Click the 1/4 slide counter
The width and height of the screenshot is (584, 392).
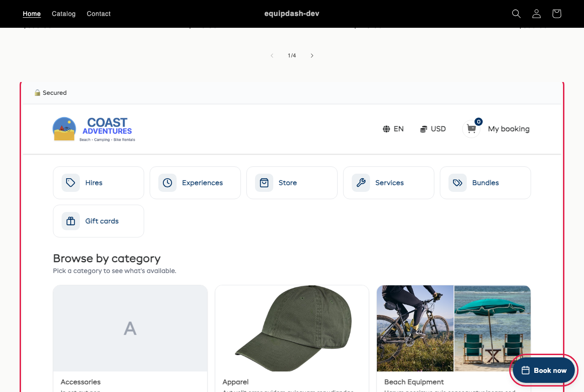tap(292, 56)
